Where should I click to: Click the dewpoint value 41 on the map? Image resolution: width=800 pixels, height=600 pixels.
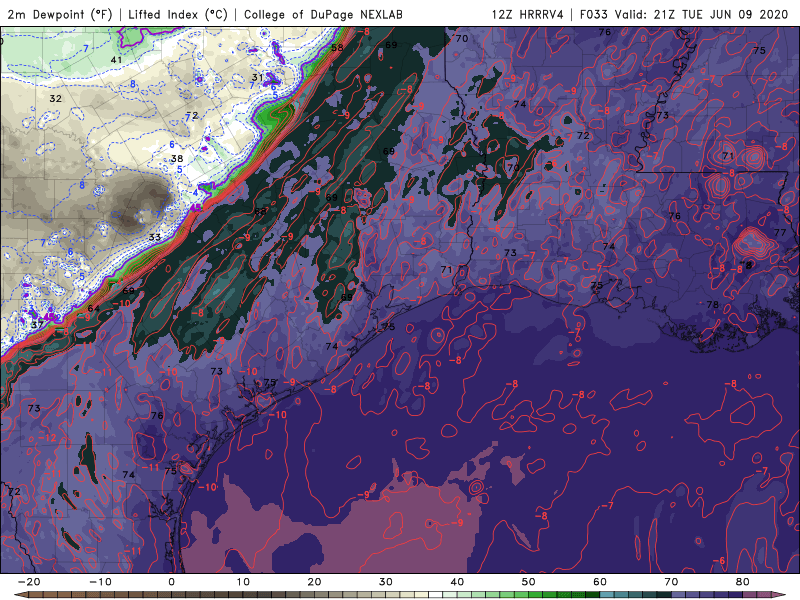(x=116, y=60)
